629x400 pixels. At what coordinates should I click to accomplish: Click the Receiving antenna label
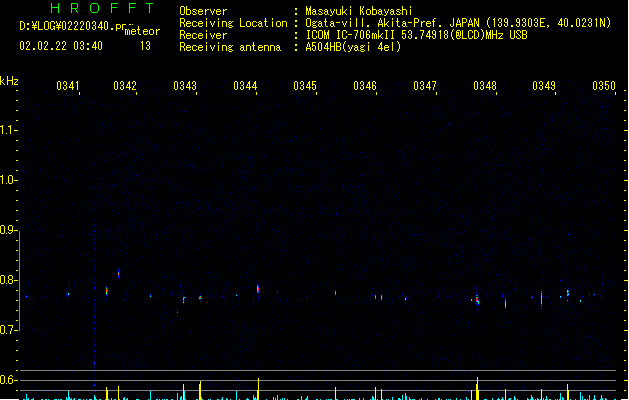click(230, 47)
